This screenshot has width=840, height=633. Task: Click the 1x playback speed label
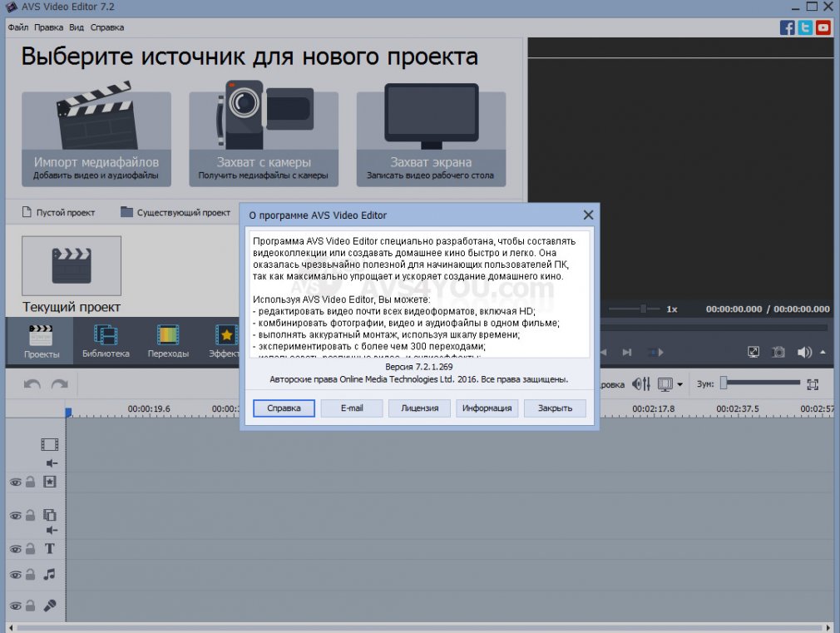tap(672, 309)
